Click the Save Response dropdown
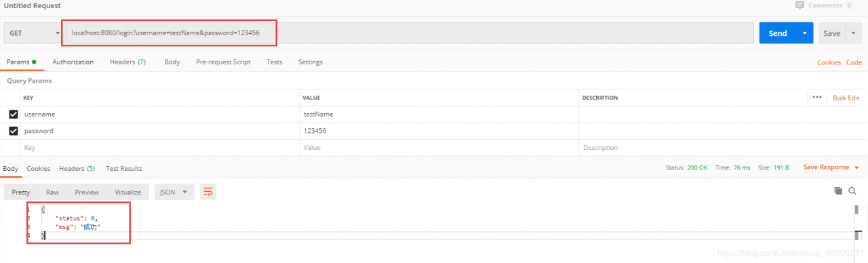 click(831, 167)
